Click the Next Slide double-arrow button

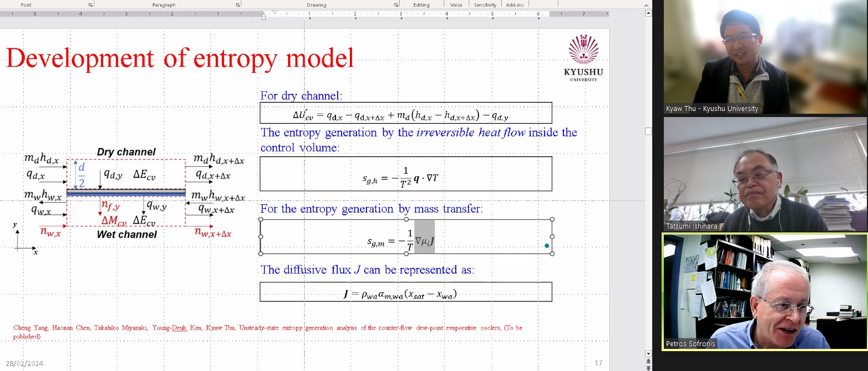pyautogui.click(x=648, y=368)
